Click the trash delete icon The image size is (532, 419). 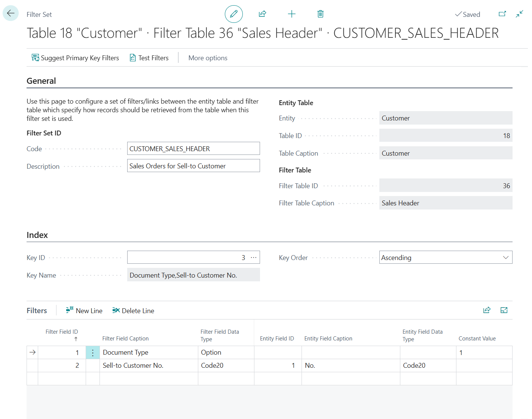coord(320,14)
